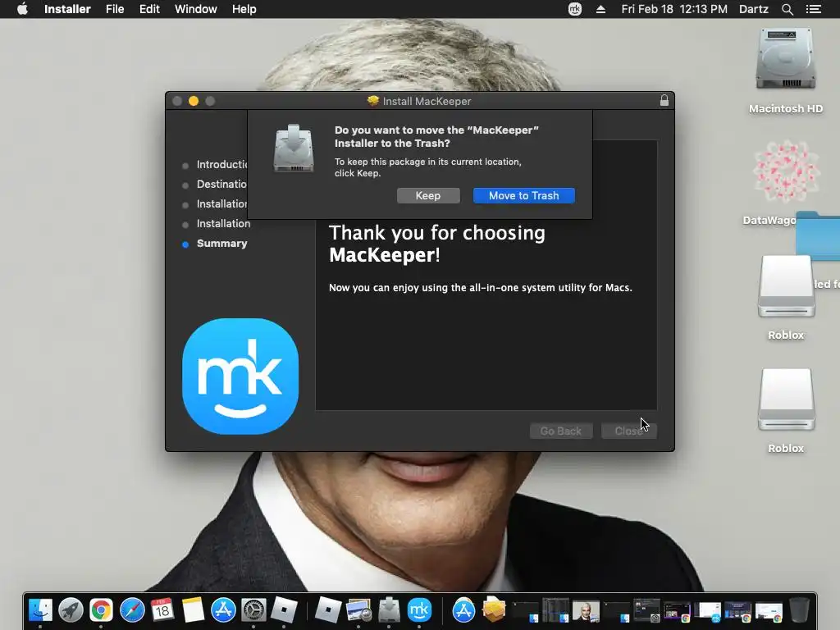Viewport: 840px width, 630px height.
Task: Click the dialog question about moving installer to Trash
Action: pos(436,137)
